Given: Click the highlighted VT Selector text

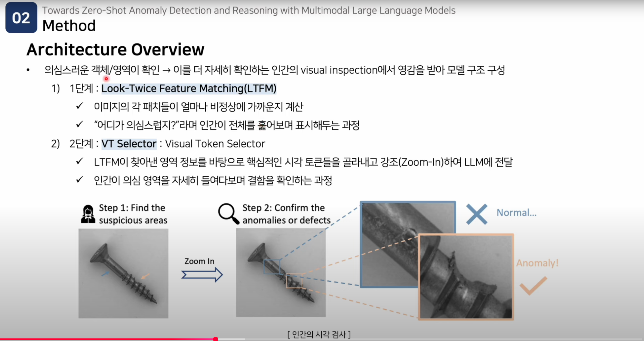Looking at the screenshot, I should click(129, 144).
